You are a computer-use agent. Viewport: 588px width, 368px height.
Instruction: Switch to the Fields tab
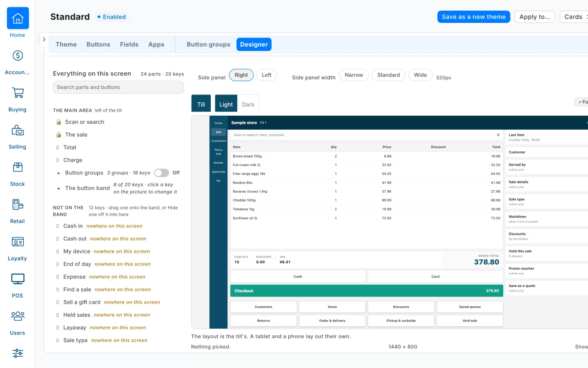129,45
